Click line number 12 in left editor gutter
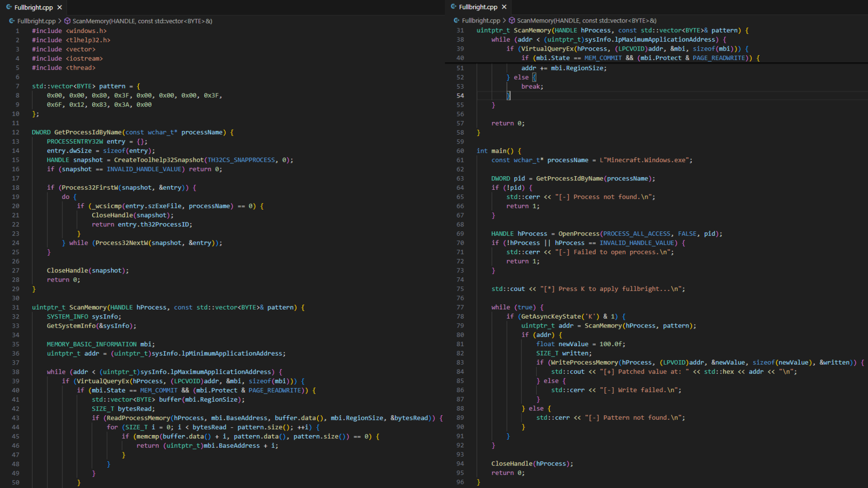 coord(15,132)
